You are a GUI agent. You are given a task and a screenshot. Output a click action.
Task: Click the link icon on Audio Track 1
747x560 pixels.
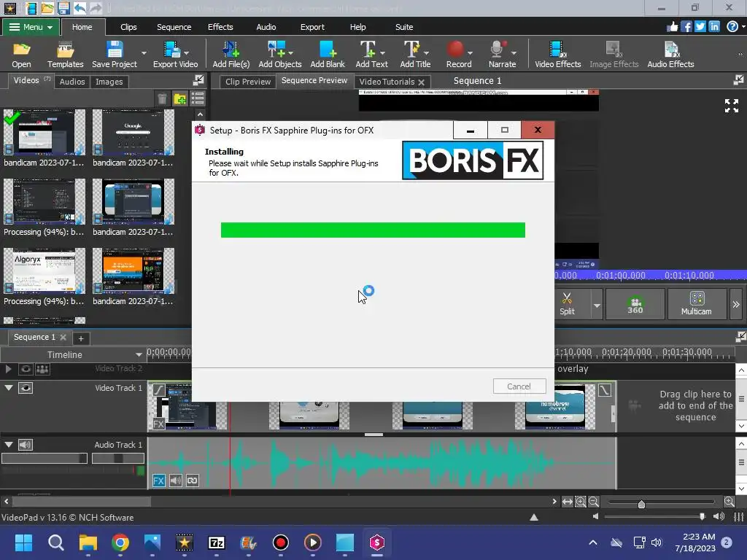tap(193, 481)
